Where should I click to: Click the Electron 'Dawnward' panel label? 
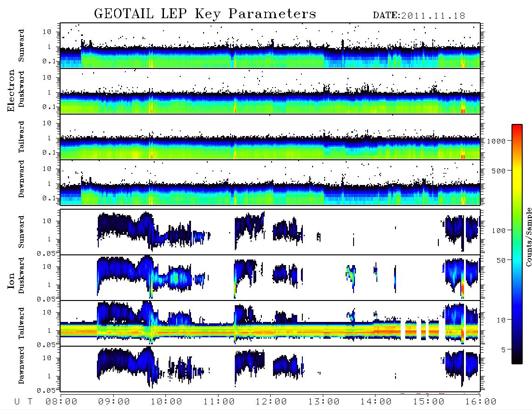point(21,179)
